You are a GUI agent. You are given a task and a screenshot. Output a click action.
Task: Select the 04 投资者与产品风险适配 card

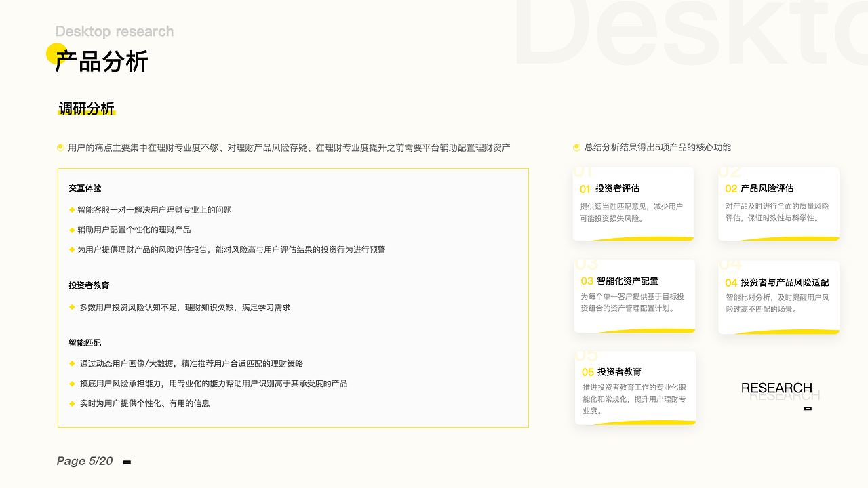pyautogui.click(x=778, y=297)
